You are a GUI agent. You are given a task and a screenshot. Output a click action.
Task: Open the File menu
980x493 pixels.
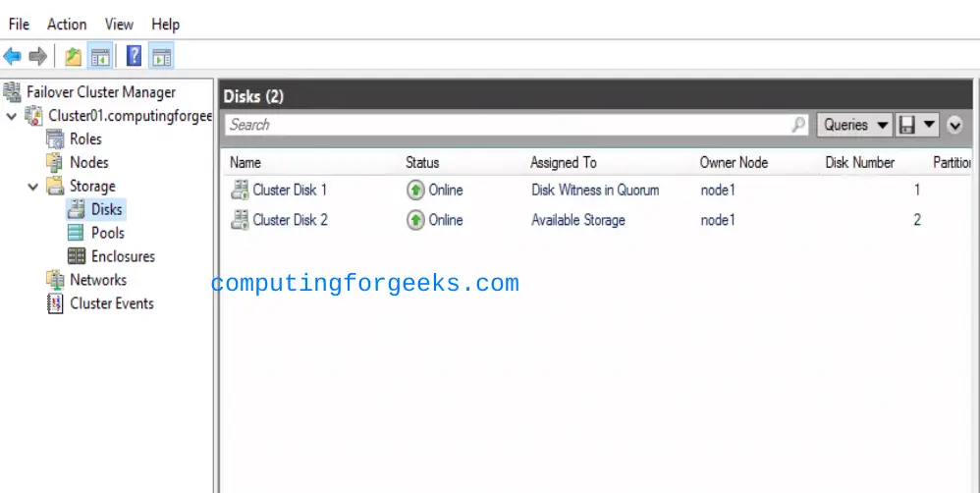click(19, 25)
